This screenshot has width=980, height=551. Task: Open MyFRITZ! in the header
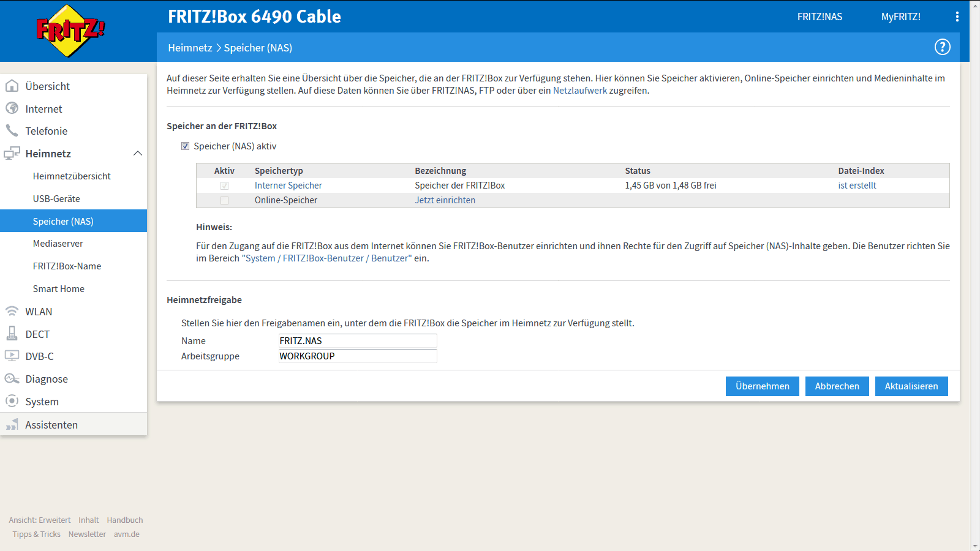[x=900, y=17]
